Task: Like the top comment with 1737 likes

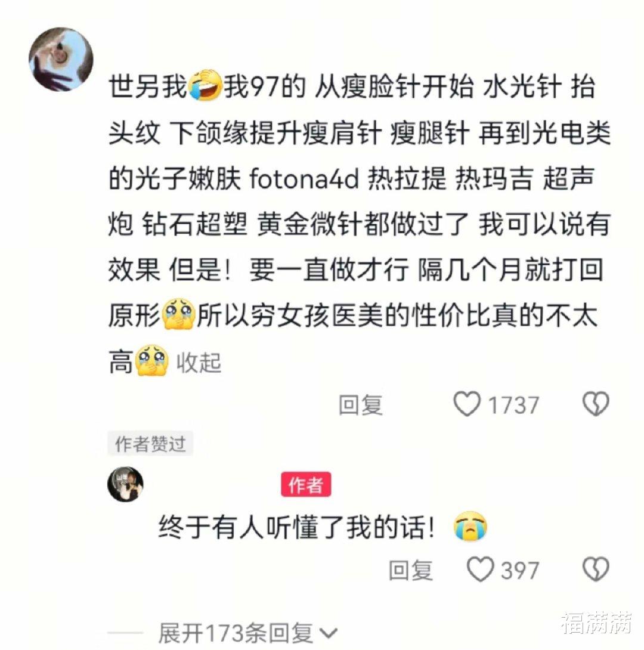Action: point(467,404)
